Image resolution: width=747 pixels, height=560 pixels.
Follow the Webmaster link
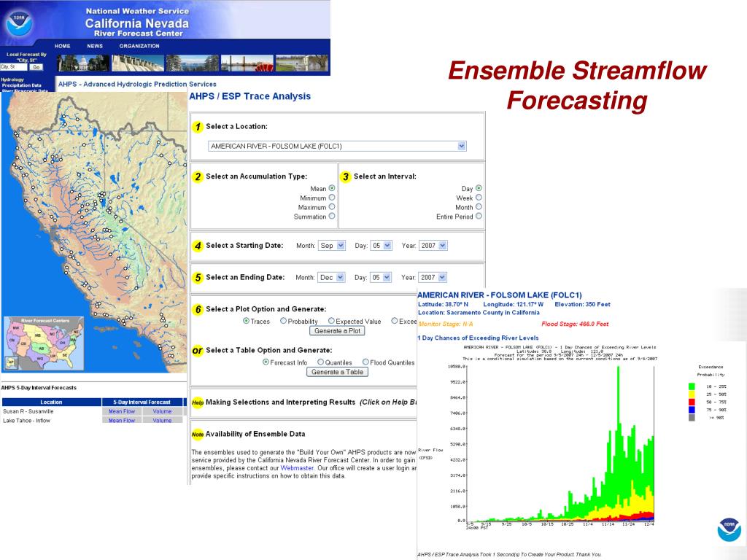pos(297,468)
